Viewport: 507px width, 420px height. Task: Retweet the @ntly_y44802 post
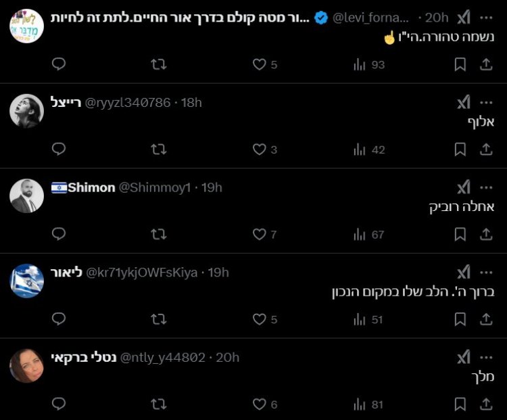tap(159, 404)
